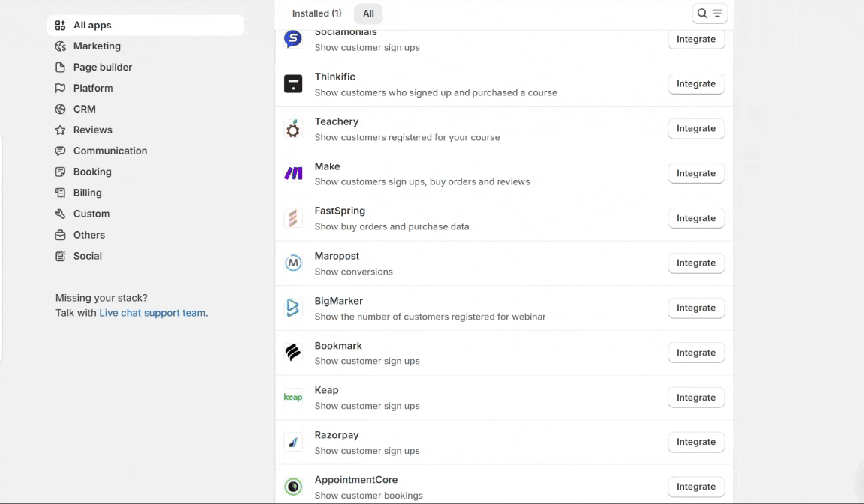Click the BigMarker app name

coord(339,301)
